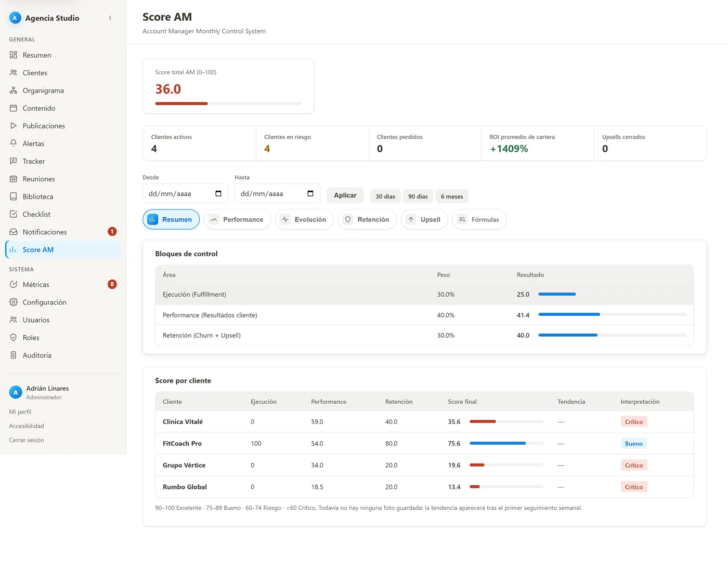Click the Aplicar button
The height and width of the screenshot is (569, 728).
[345, 195]
